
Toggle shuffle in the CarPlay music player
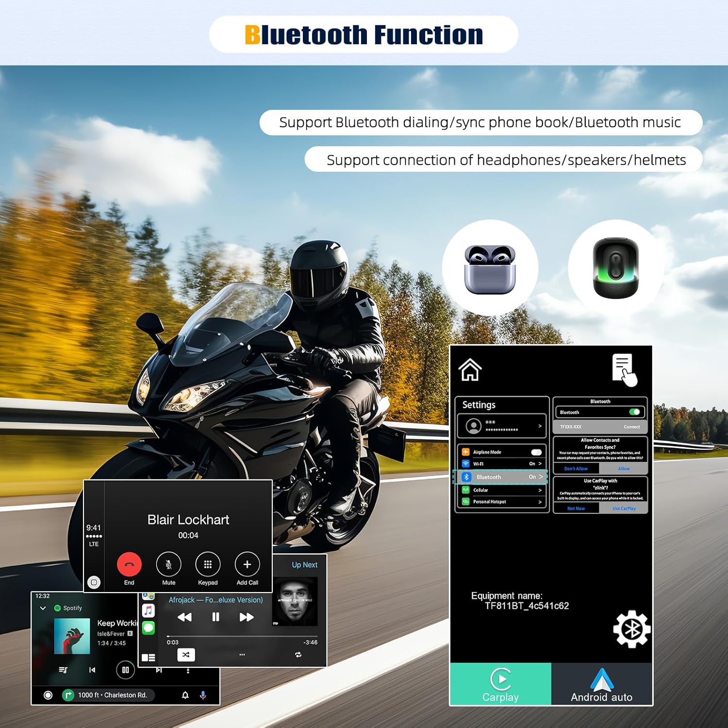186,655
